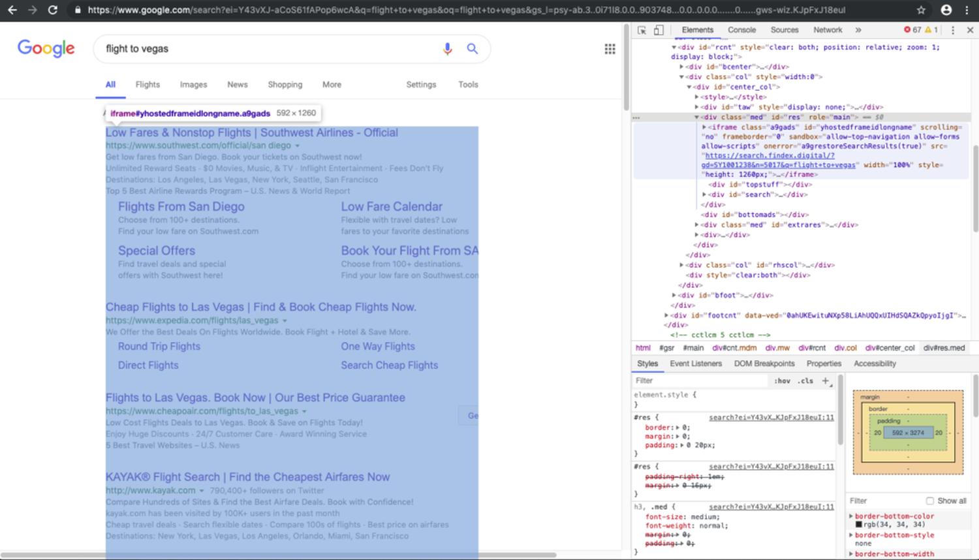Click the black border-bottom-color swatch
The width and height of the screenshot is (979, 560).
point(859,525)
